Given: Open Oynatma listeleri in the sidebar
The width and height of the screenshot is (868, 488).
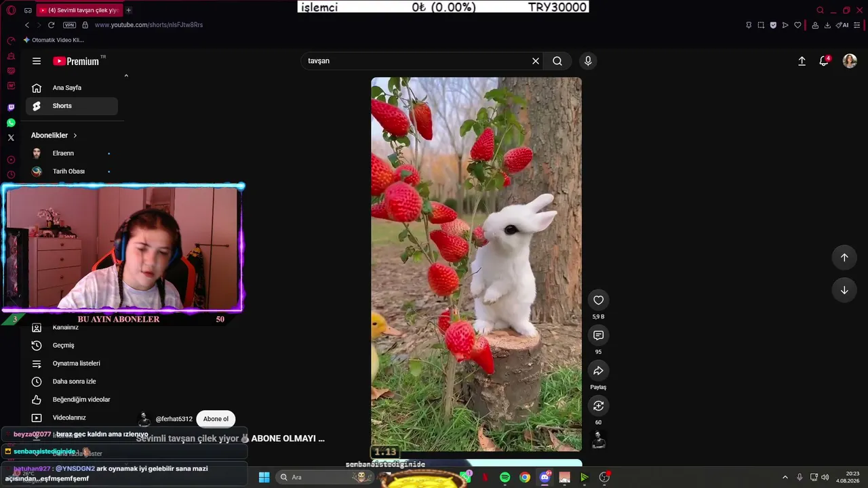Looking at the screenshot, I should 71,363.
